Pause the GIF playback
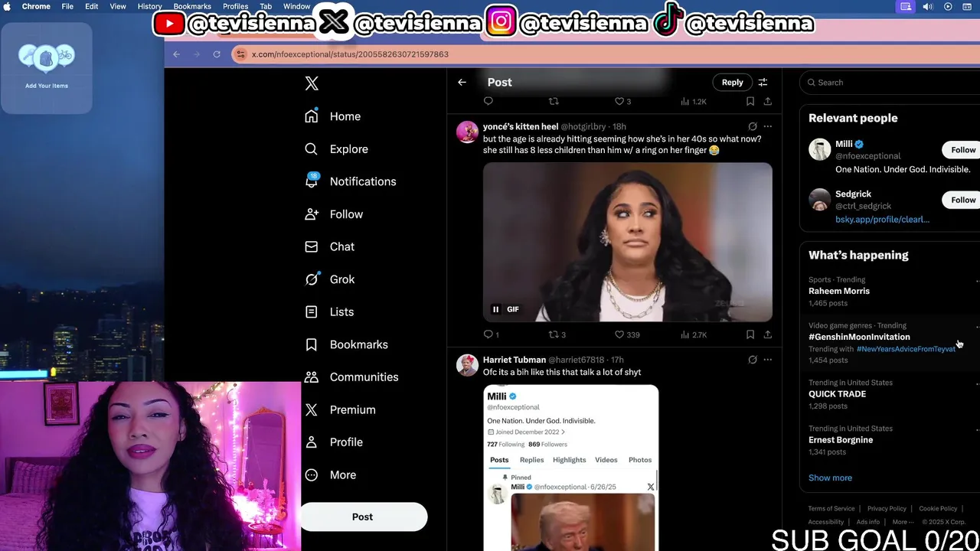The width and height of the screenshot is (980, 551). (x=495, y=309)
